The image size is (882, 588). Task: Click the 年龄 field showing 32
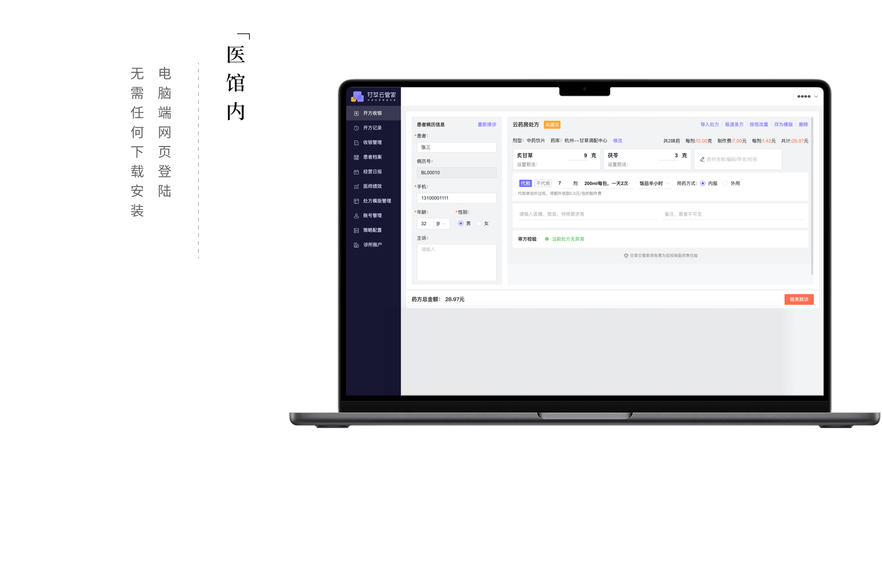pos(425,223)
